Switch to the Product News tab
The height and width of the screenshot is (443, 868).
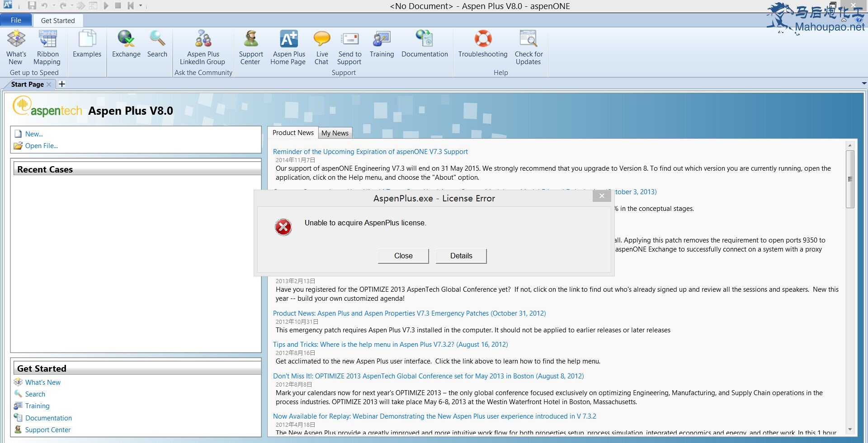(x=293, y=133)
